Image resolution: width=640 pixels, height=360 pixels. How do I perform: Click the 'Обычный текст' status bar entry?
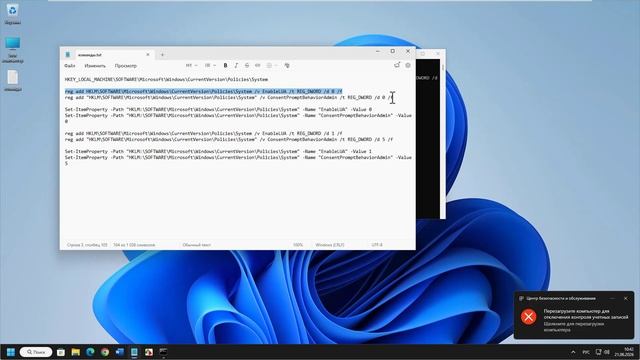click(197, 245)
